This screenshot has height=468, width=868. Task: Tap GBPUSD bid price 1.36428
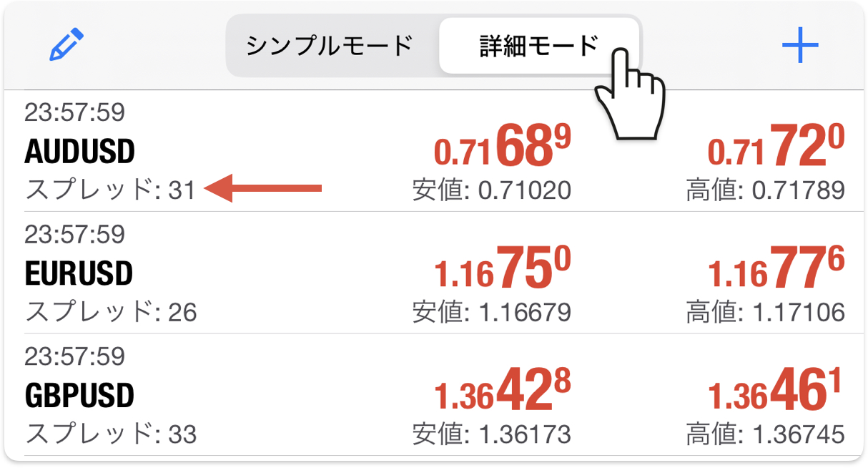503,391
